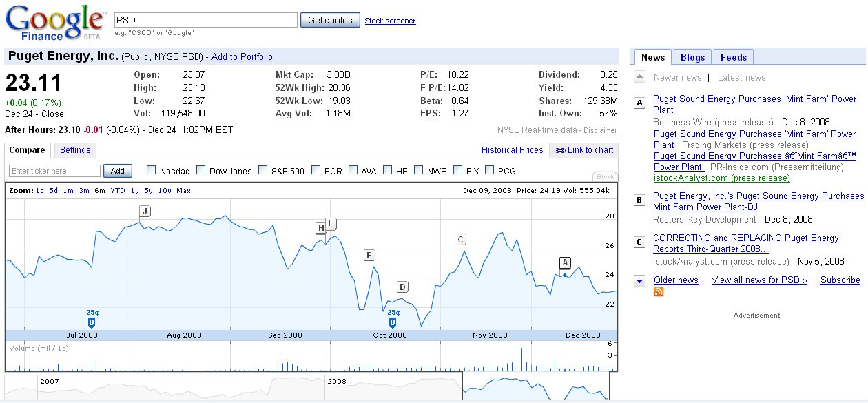Click the Google Finance logo
This screenshot has height=403, width=868.
pos(55,23)
